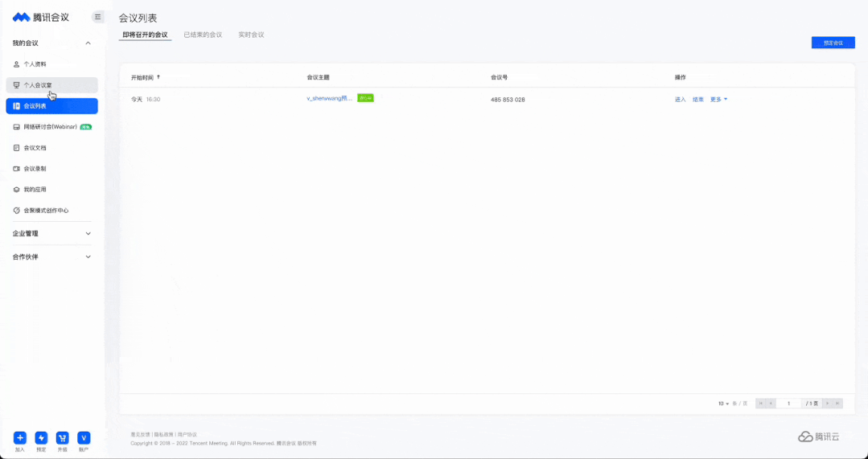Viewport: 868px width, 459px height.
Task: Collapse the 我的会议 section
Action: (88, 43)
